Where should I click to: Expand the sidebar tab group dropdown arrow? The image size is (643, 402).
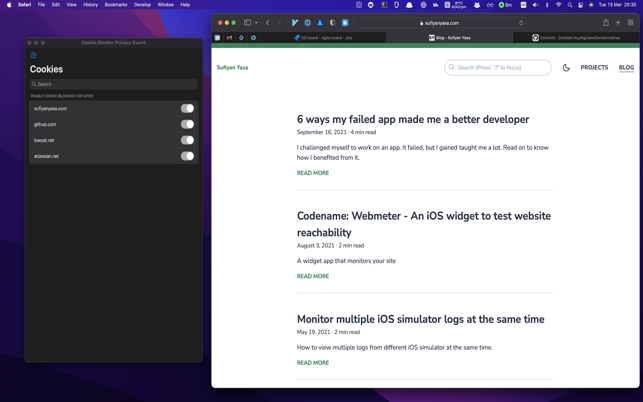[x=256, y=23]
